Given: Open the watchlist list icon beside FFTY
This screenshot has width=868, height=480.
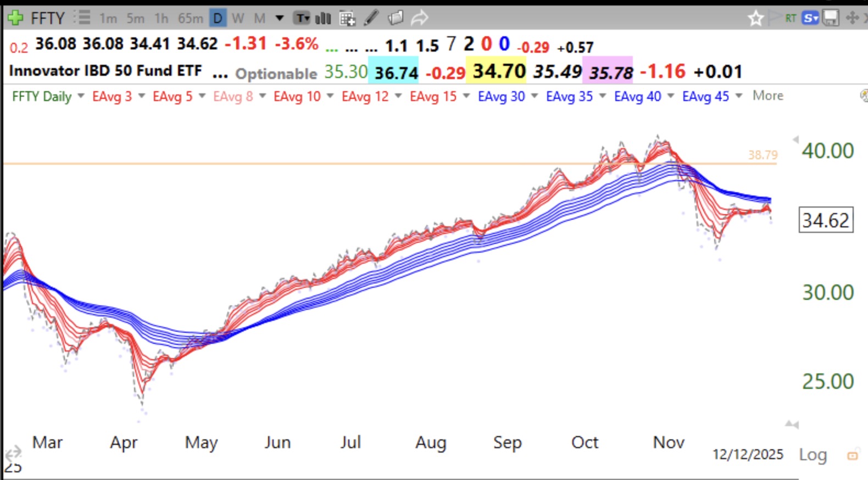Looking at the screenshot, I should [x=82, y=18].
